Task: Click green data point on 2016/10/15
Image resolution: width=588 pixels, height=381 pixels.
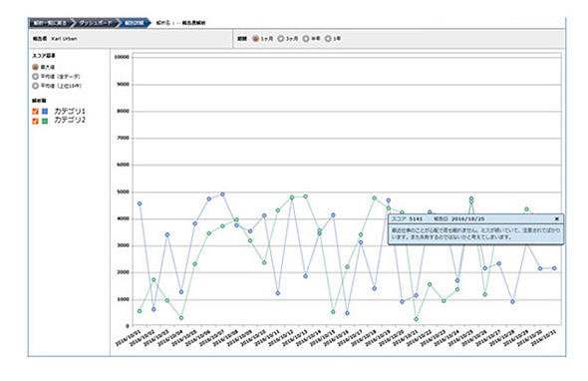Action: tap(333, 312)
